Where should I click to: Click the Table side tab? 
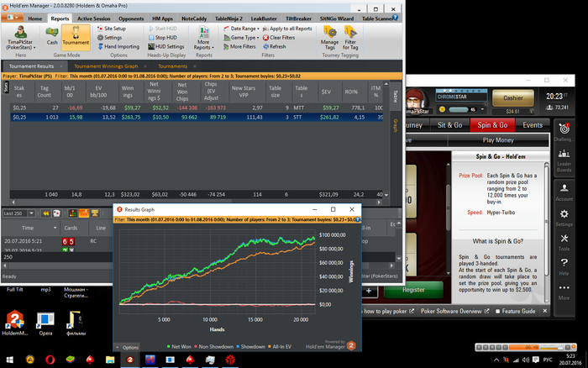pos(396,96)
